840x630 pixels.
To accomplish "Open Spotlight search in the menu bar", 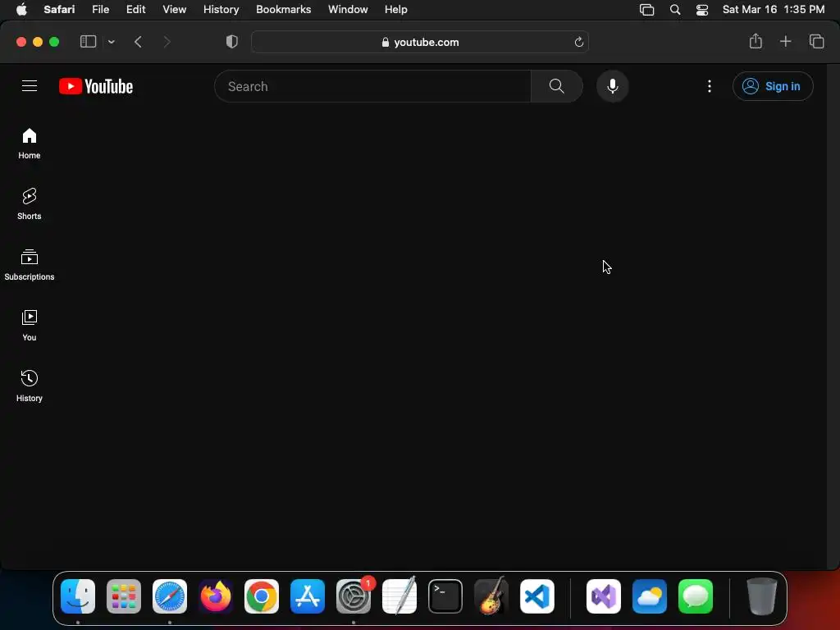I will tap(675, 10).
